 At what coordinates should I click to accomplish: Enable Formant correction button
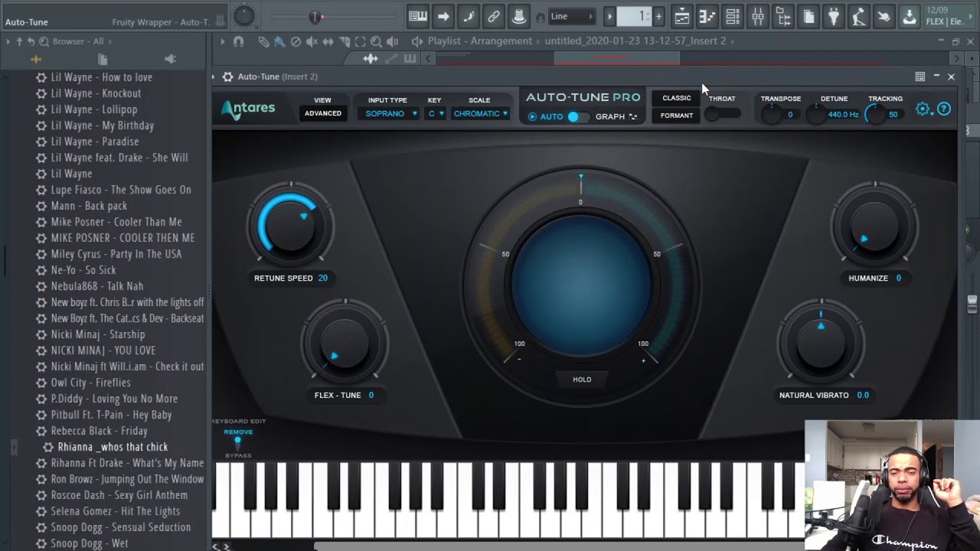click(677, 116)
